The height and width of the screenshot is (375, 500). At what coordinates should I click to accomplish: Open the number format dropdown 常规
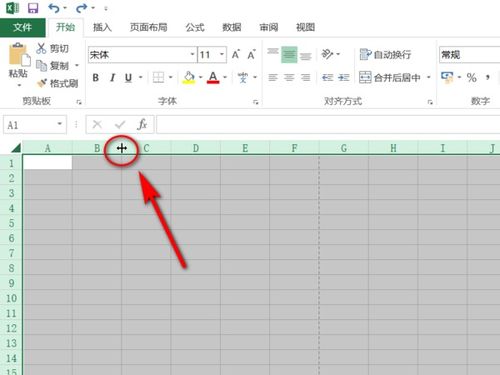coord(469,54)
